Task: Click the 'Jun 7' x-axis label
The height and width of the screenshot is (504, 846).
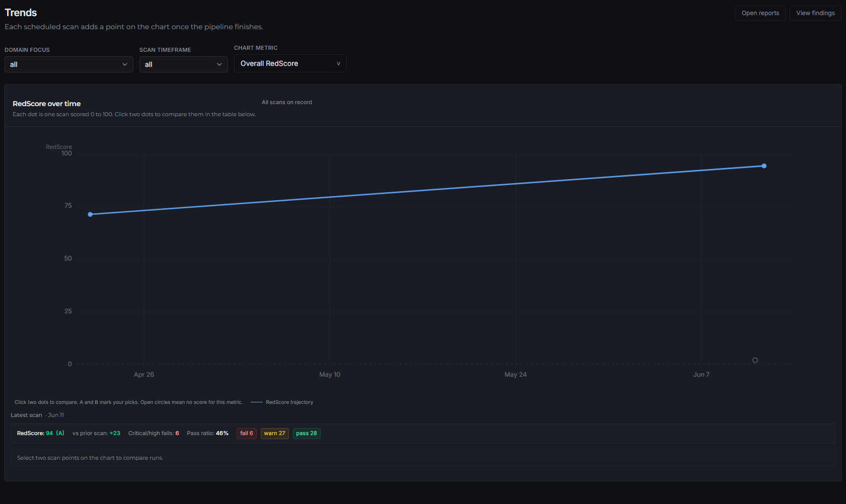Action: point(702,375)
